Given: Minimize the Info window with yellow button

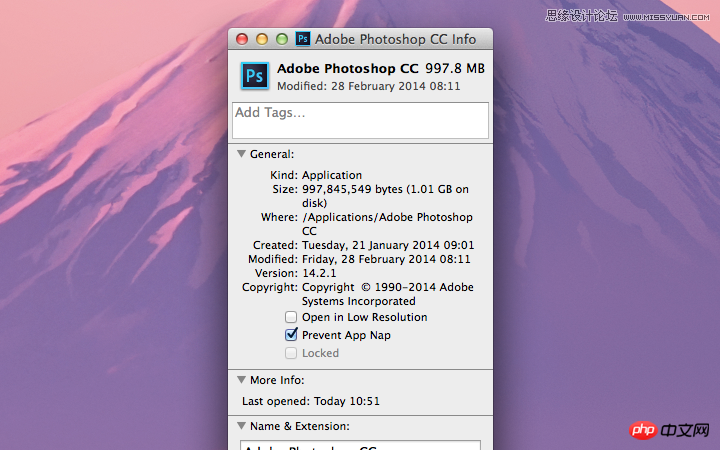Looking at the screenshot, I should click(262, 39).
